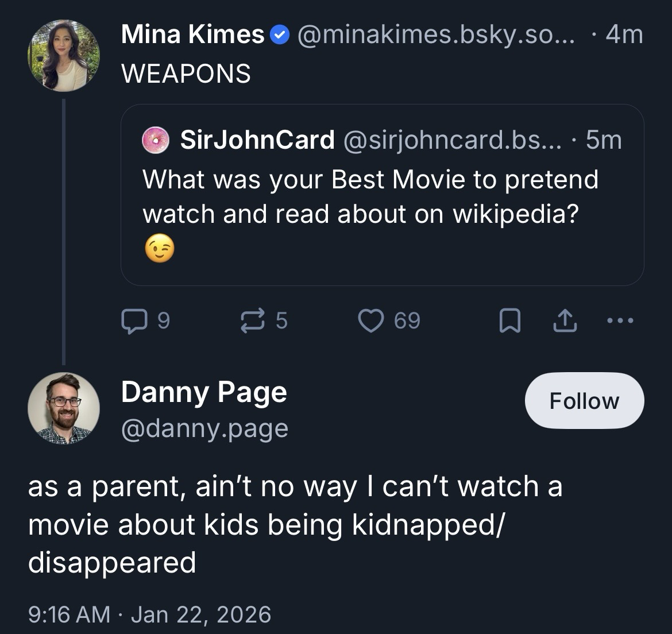Click the Danny Page display name

(204, 393)
